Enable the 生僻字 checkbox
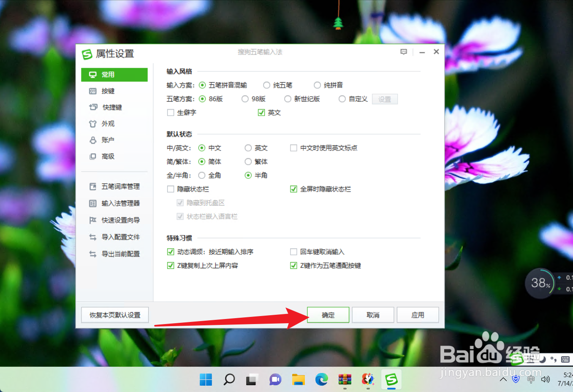573x392 pixels. 171,113
